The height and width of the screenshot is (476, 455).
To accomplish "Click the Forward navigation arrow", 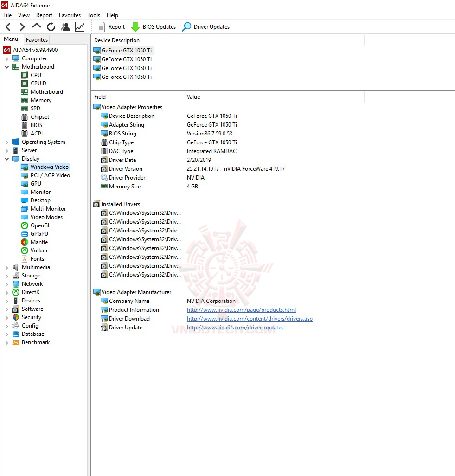I will [x=22, y=27].
